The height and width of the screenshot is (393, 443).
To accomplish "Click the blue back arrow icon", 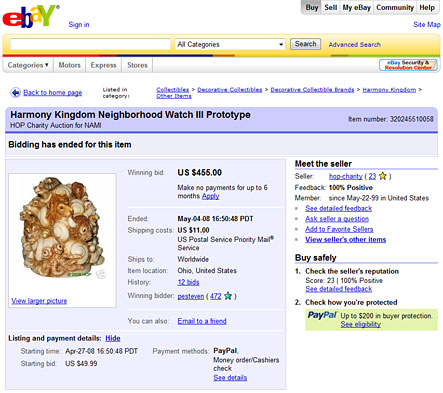I will pyautogui.click(x=15, y=92).
